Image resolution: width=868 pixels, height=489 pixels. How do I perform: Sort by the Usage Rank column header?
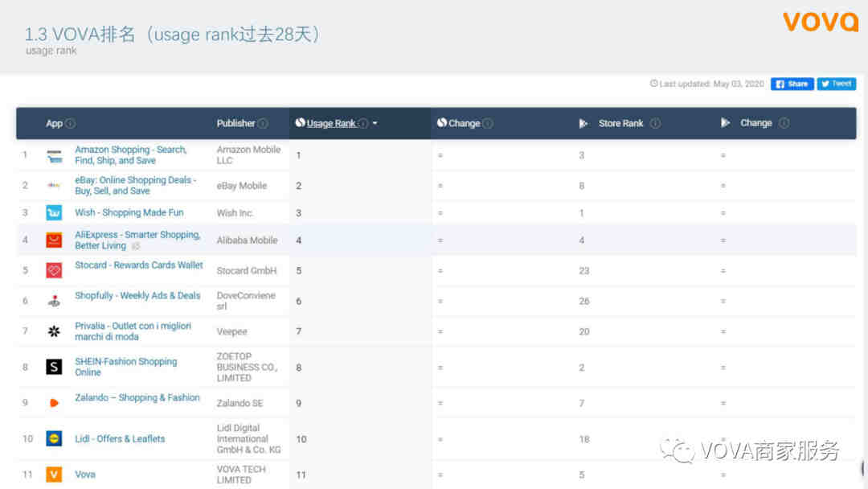[x=331, y=124]
